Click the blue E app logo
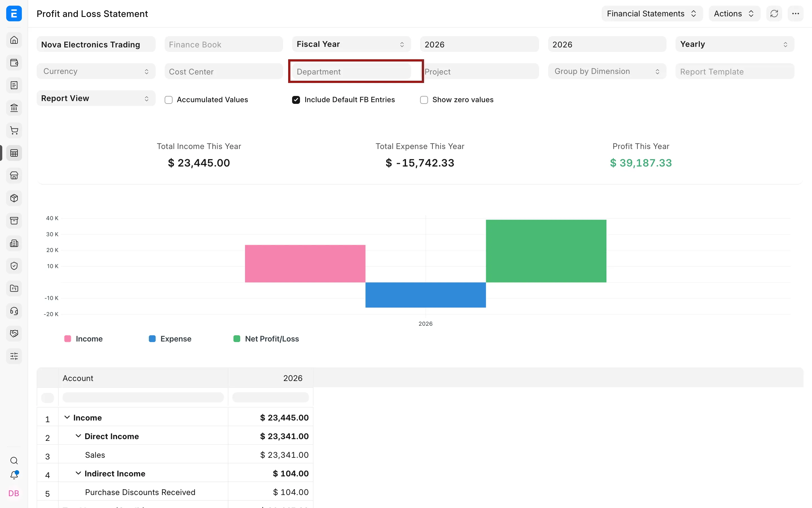The width and height of the screenshot is (812, 508). coord(14,14)
